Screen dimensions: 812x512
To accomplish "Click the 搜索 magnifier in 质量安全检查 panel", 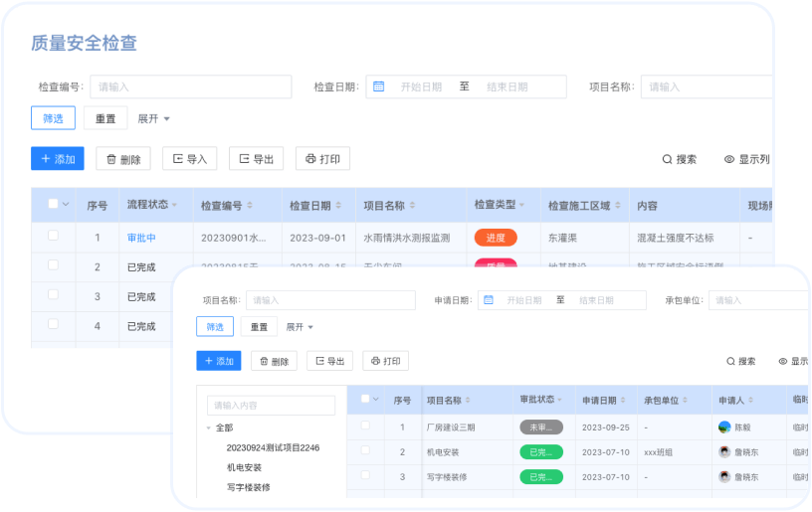I will tap(668, 159).
